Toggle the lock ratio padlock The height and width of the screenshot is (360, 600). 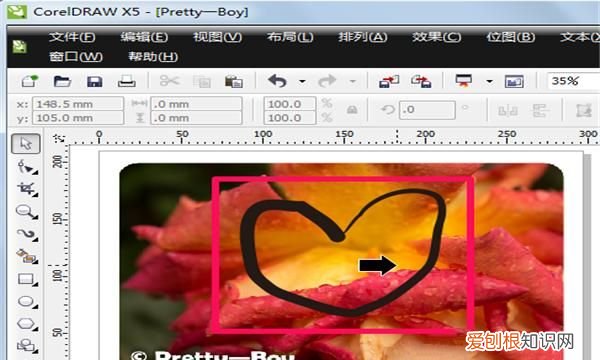pos(352,110)
